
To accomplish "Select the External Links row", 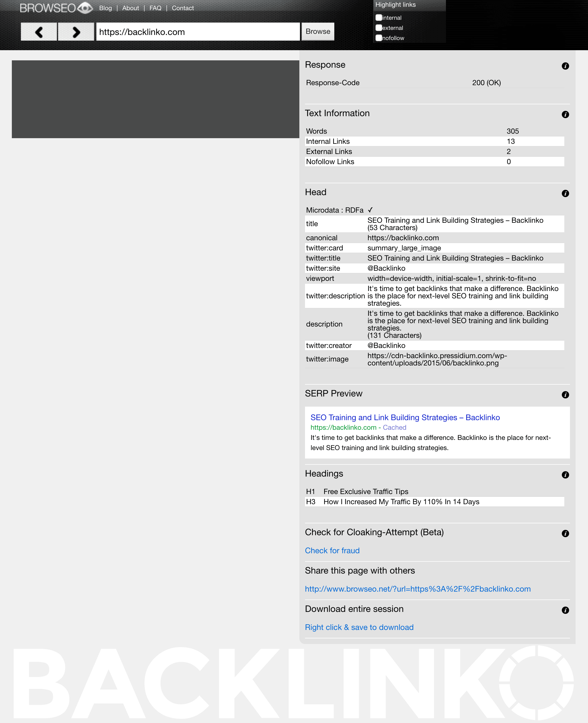I will (434, 151).
